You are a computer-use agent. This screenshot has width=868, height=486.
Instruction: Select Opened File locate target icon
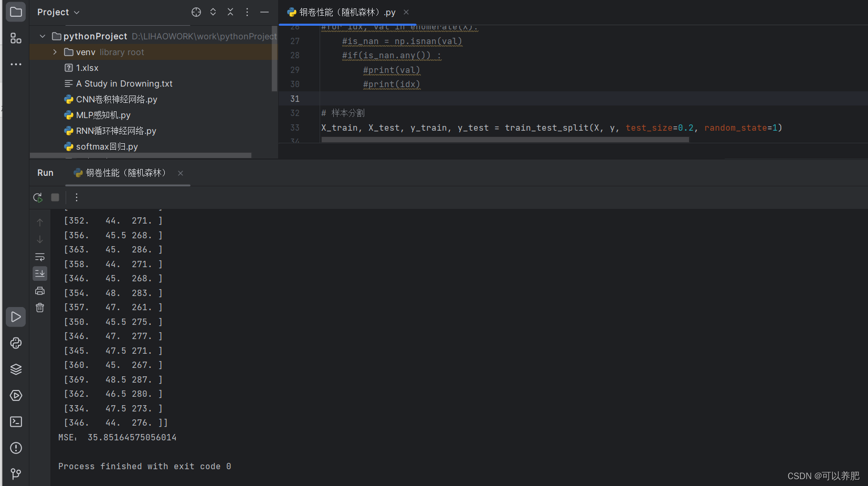click(196, 12)
